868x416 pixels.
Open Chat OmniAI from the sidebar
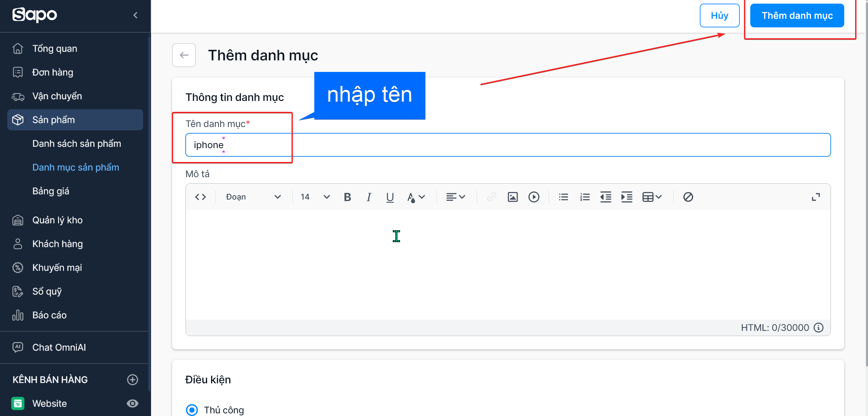[x=59, y=348]
